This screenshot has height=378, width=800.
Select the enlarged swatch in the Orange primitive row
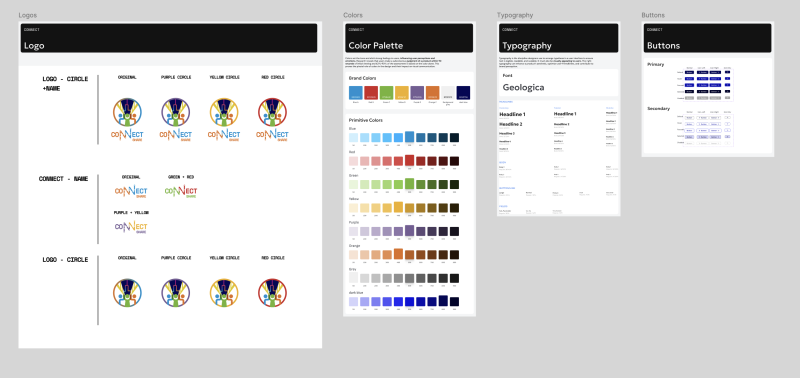point(398,254)
